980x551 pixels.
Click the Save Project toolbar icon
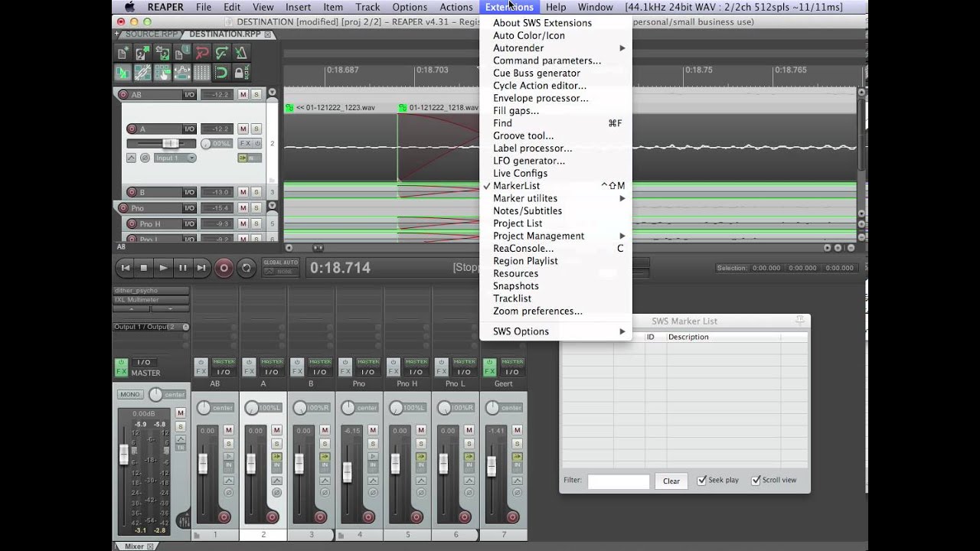[x=162, y=53]
